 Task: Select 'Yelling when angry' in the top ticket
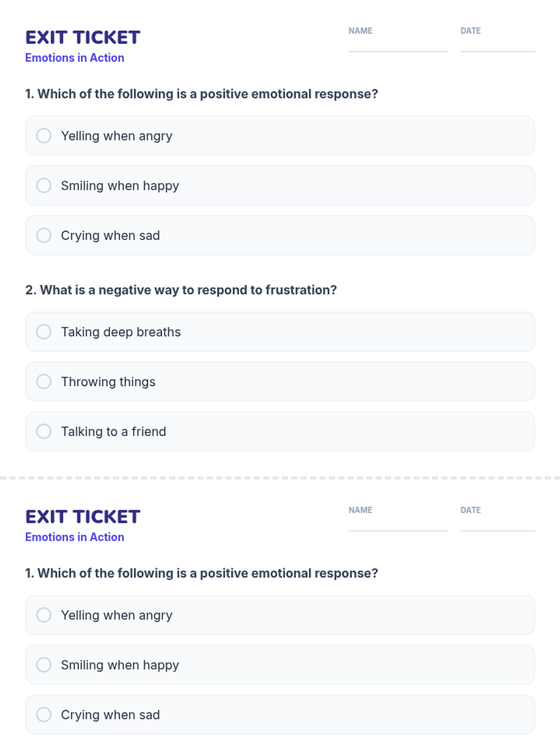(44, 136)
